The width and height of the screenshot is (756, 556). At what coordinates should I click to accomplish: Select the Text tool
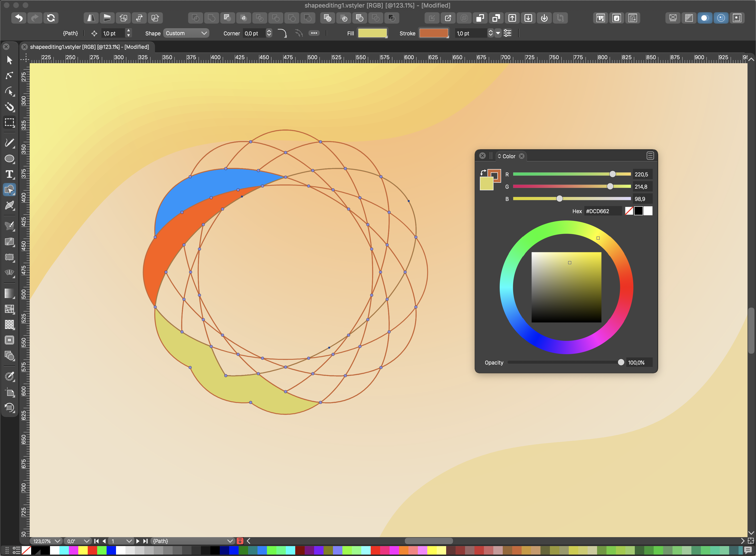pos(9,174)
